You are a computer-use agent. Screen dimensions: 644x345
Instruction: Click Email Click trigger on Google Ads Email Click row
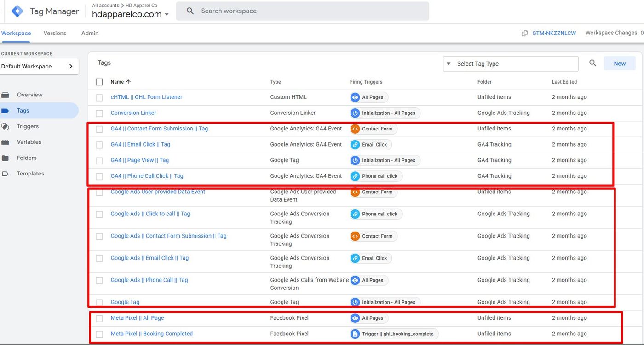[371, 258]
